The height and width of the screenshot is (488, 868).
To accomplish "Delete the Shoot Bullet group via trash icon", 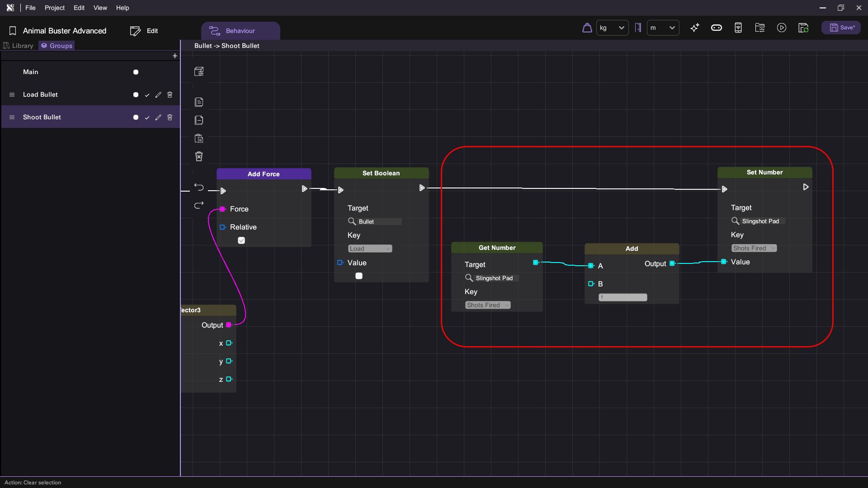I will tap(170, 117).
